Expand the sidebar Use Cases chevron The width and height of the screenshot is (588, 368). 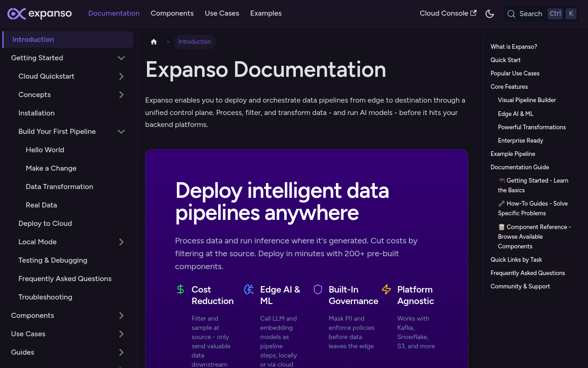click(121, 334)
